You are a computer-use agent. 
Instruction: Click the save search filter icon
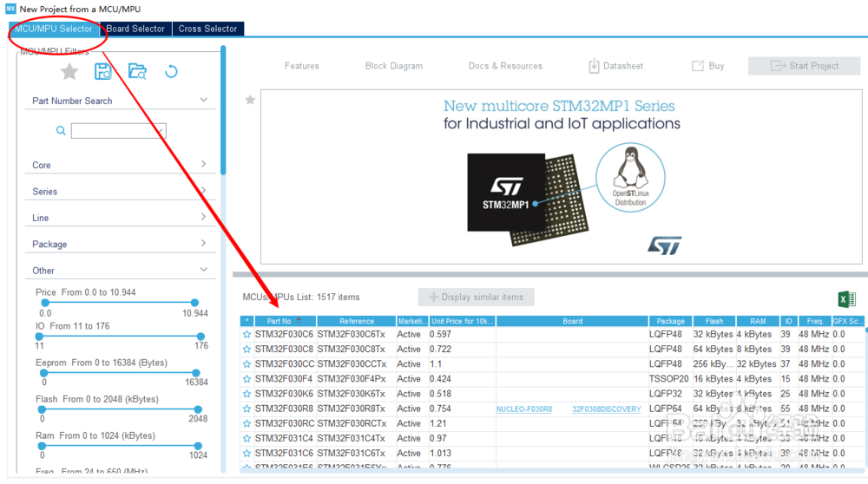[x=103, y=71]
